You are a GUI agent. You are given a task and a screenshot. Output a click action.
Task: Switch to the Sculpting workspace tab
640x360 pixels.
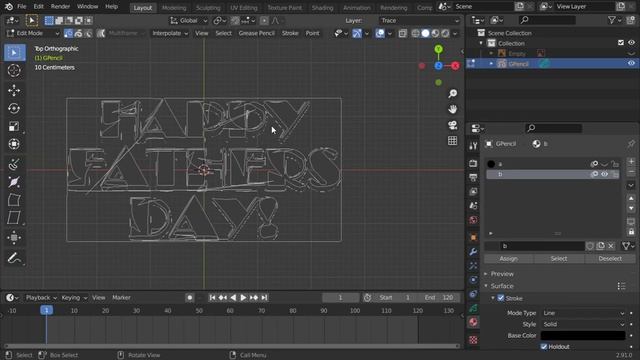click(x=208, y=8)
